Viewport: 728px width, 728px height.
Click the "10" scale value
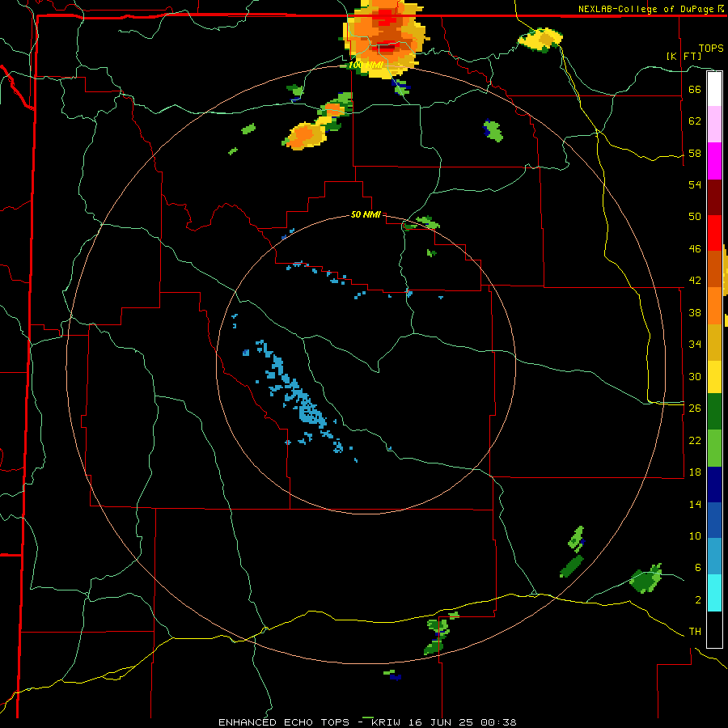[695, 535]
